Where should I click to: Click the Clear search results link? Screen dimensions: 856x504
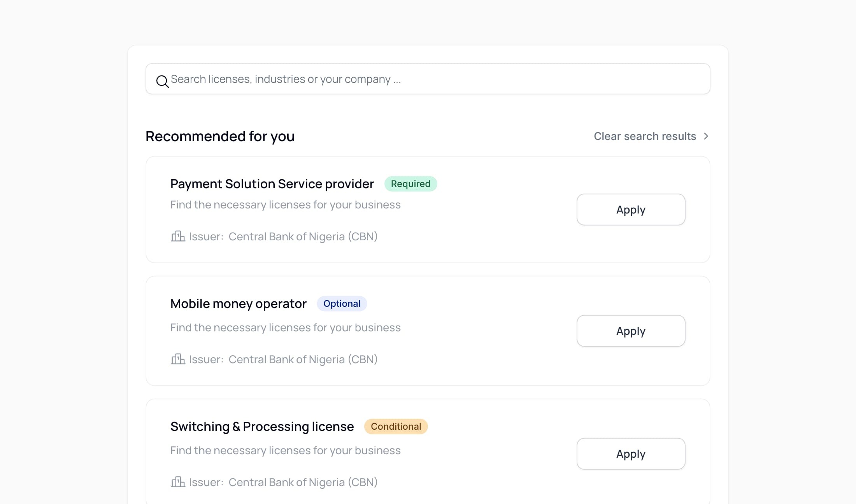(x=645, y=136)
